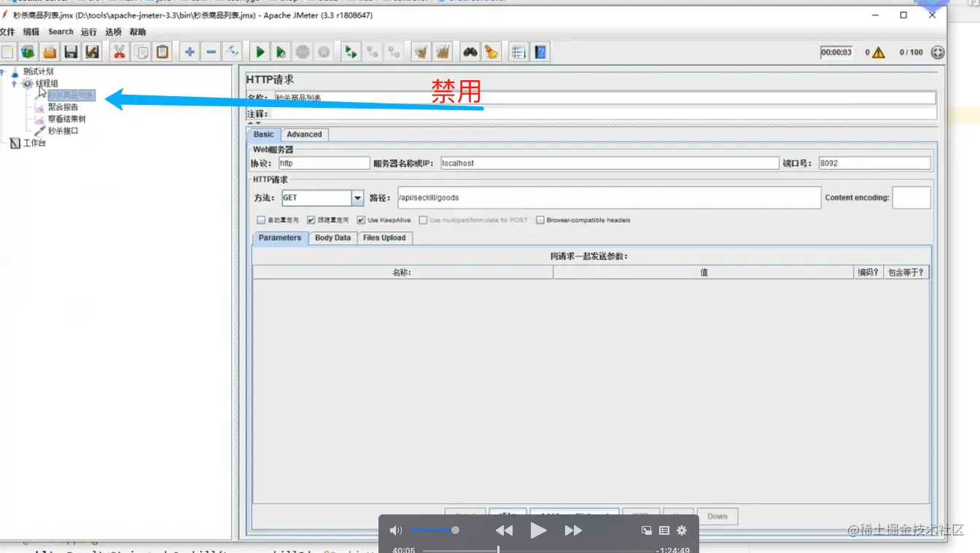This screenshot has width=980, height=553.
Task: Click the Help question mark toolbar icon
Action: [540, 52]
